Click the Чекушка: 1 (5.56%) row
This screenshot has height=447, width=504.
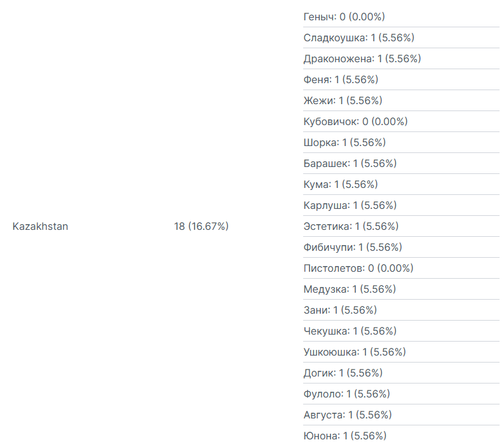coord(350,331)
